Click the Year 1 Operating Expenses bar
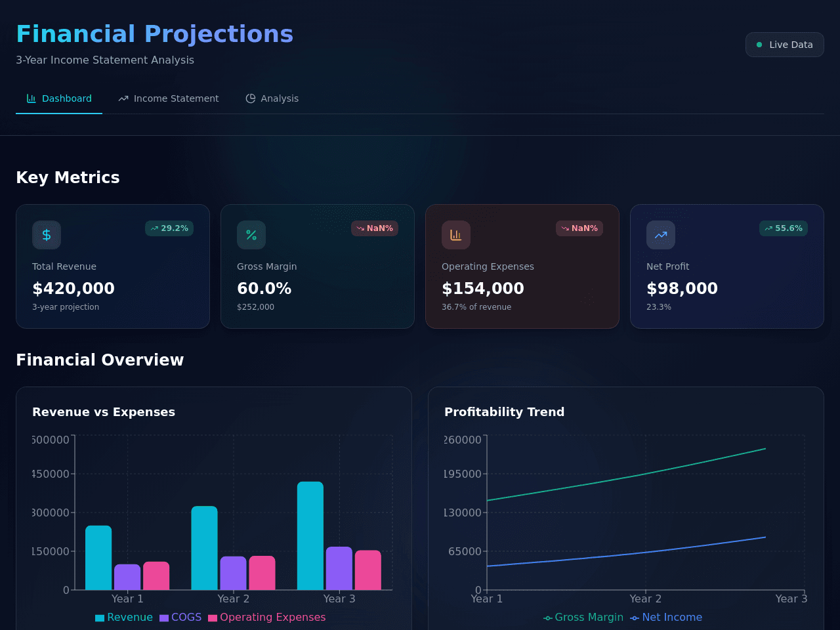Viewport: 840px width, 630px height. pyautogui.click(x=156, y=576)
